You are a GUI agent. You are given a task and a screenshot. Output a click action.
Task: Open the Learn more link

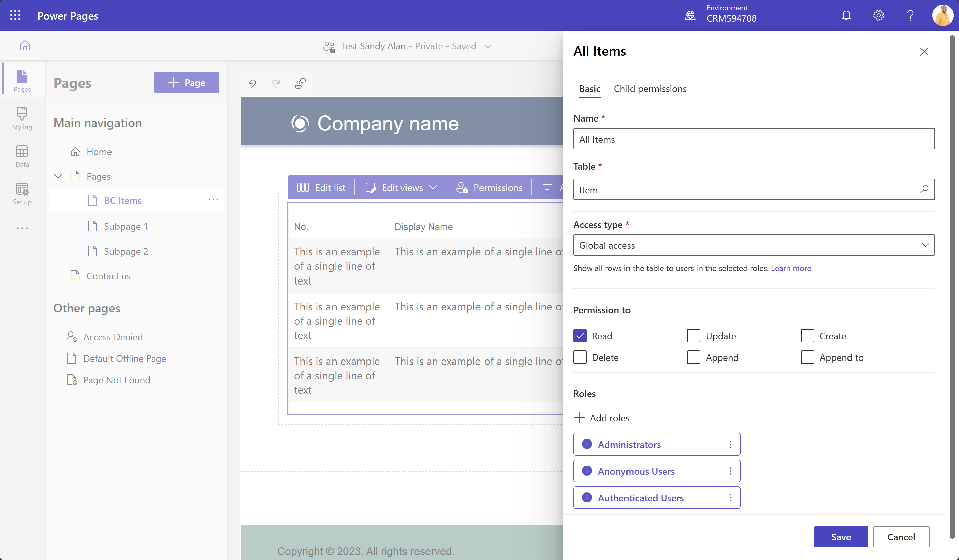tap(791, 268)
